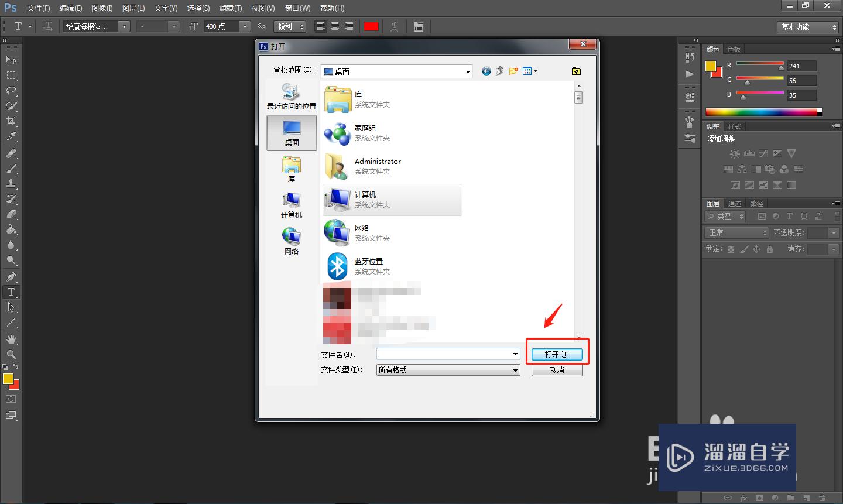This screenshot has width=843, height=504.
Task: Open the font family dropdown showing 华康海报体
Action: click(124, 26)
